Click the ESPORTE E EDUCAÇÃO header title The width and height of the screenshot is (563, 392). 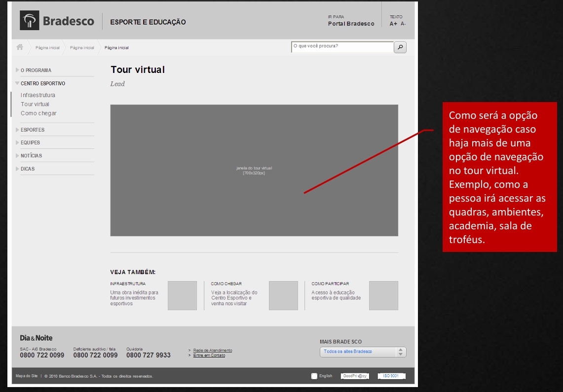148,22
